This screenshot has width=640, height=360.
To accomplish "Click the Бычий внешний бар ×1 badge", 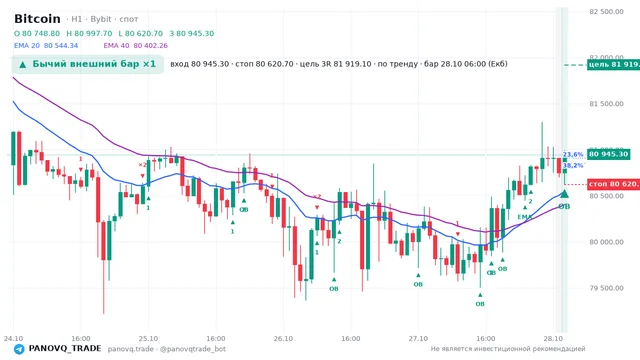I will coord(87,64).
